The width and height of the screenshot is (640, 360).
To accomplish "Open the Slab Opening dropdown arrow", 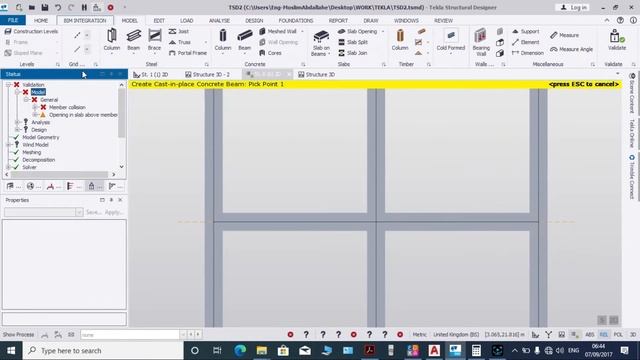I will point(383,31).
